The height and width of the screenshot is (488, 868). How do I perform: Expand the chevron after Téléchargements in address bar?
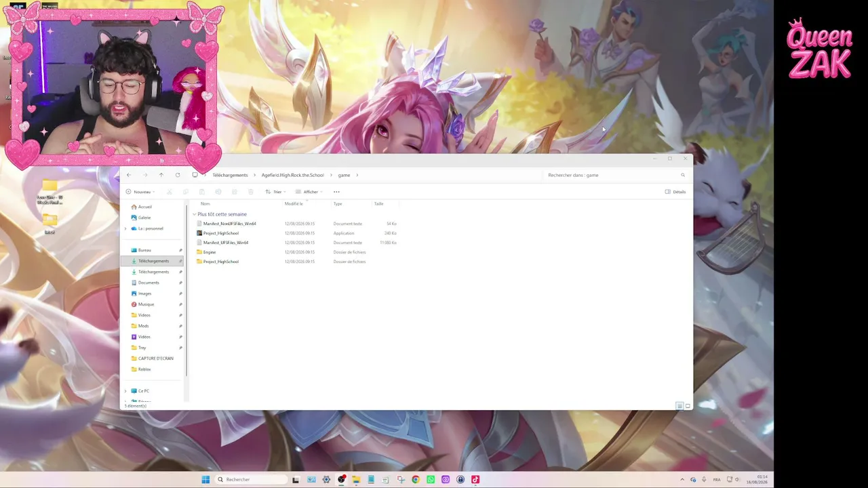tap(255, 175)
